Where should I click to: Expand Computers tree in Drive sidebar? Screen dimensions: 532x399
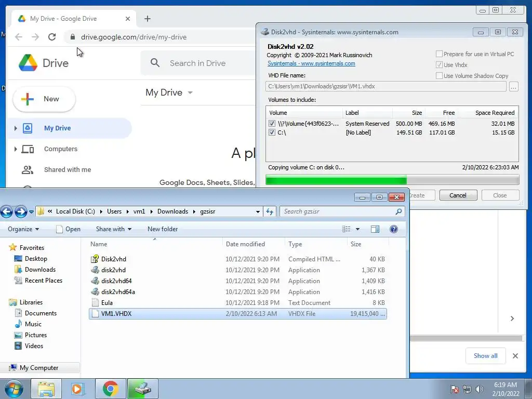pyautogui.click(x=15, y=149)
